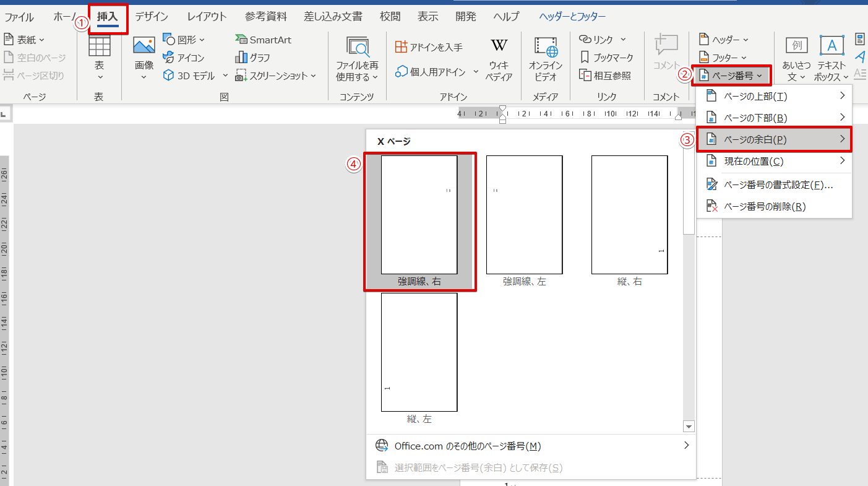Click the tab selector at ruler corner

[x=5, y=115]
